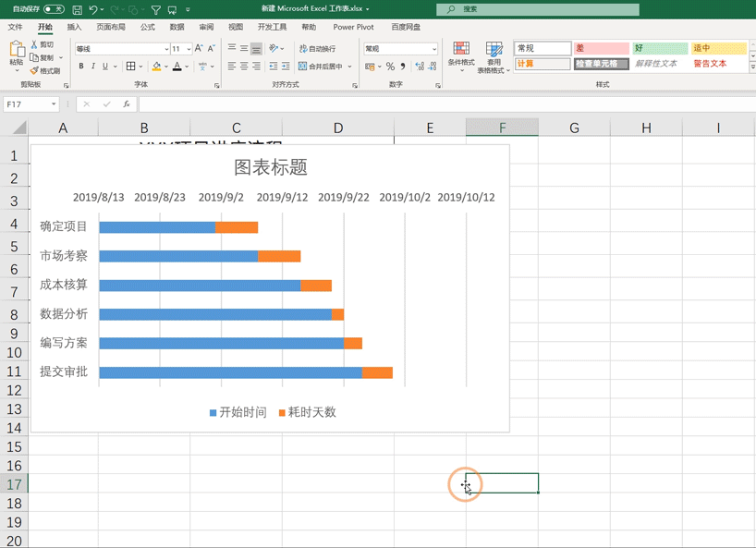The height and width of the screenshot is (548, 756).
Task: Apply the Good (好) green cell style
Action: coord(660,48)
